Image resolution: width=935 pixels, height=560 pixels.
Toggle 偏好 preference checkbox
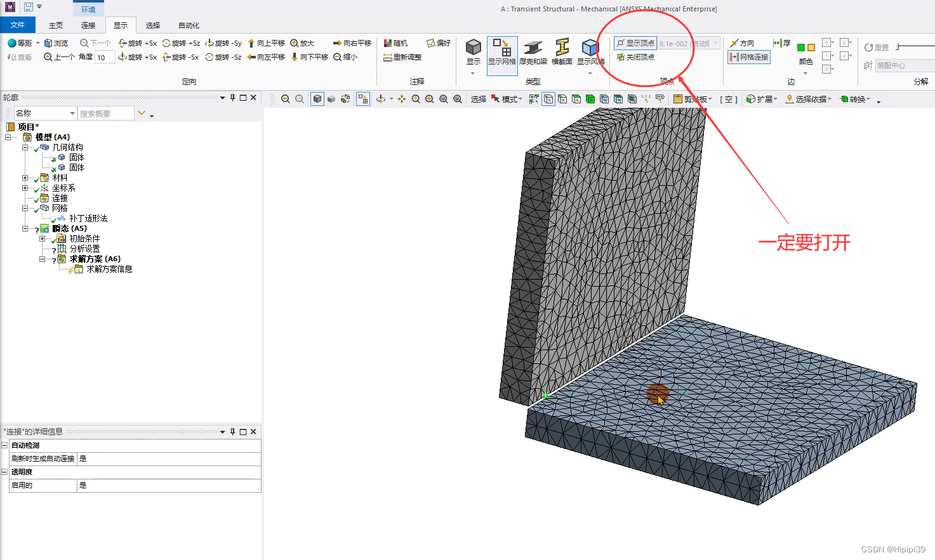(x=439, y=43)
